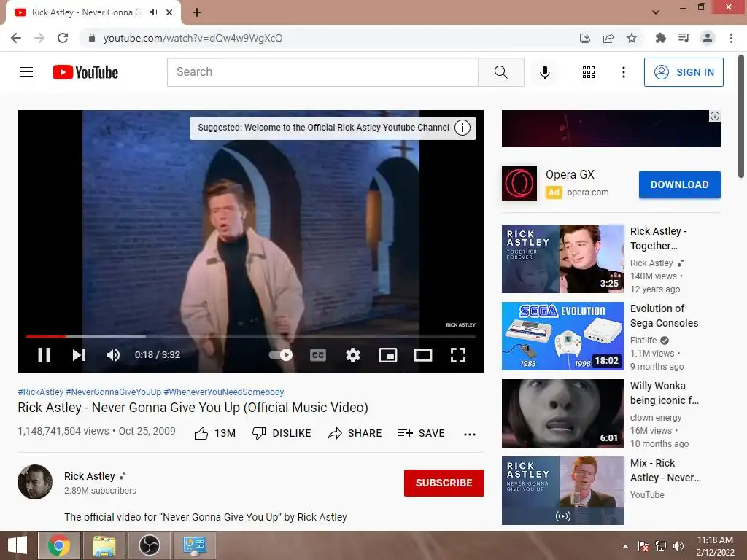Enable theater mode
The image size is (747, 560).
click(x=423, y=355)
